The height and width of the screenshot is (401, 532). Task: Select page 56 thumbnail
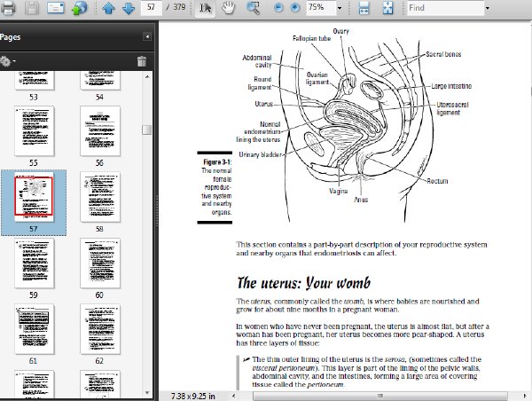100,131
